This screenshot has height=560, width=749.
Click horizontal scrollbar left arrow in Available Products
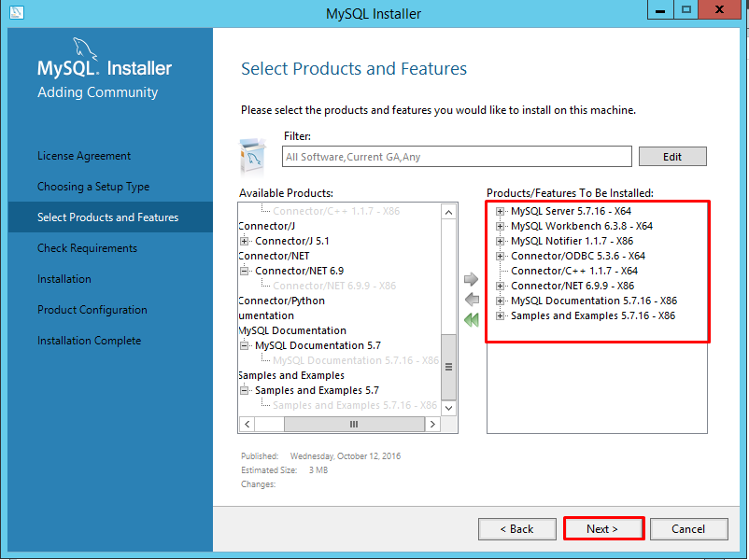coord(247,424)
